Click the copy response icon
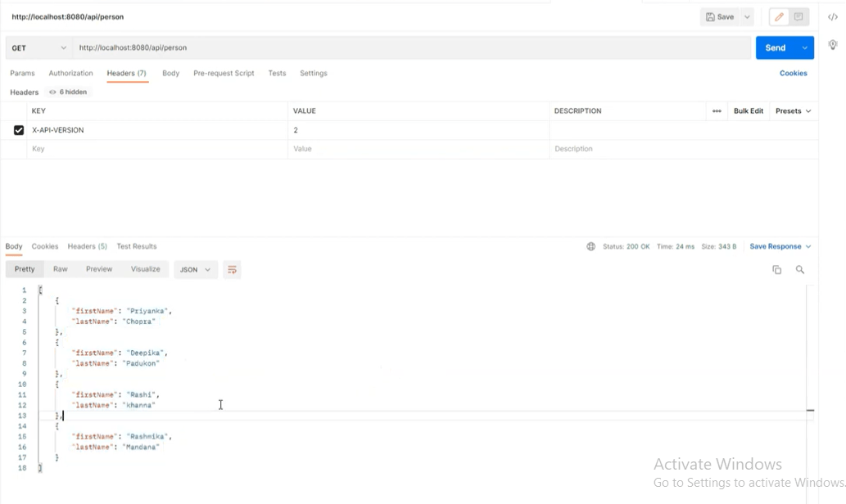846x504 pixels. point(777,269)
